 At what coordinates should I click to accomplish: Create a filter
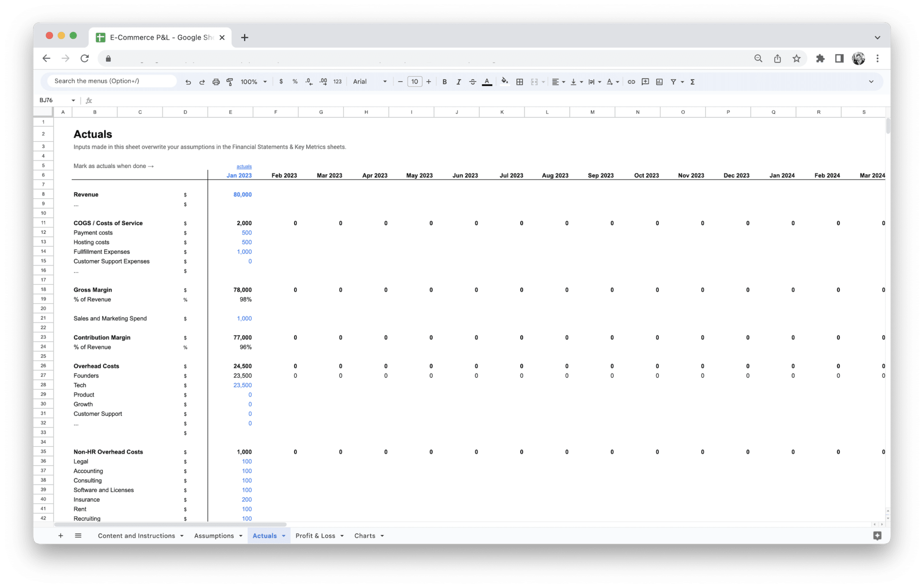(672, 82)
